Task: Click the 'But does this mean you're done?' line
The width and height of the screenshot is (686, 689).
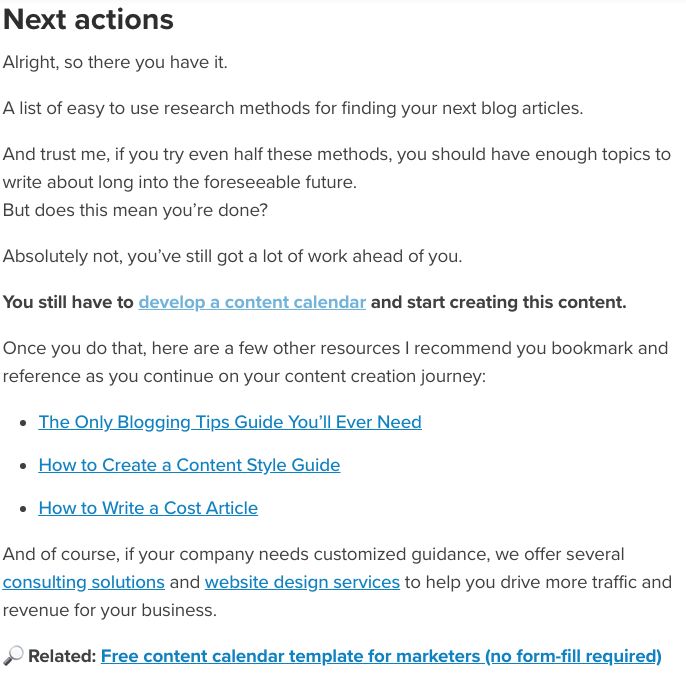Action: [135, 210]
